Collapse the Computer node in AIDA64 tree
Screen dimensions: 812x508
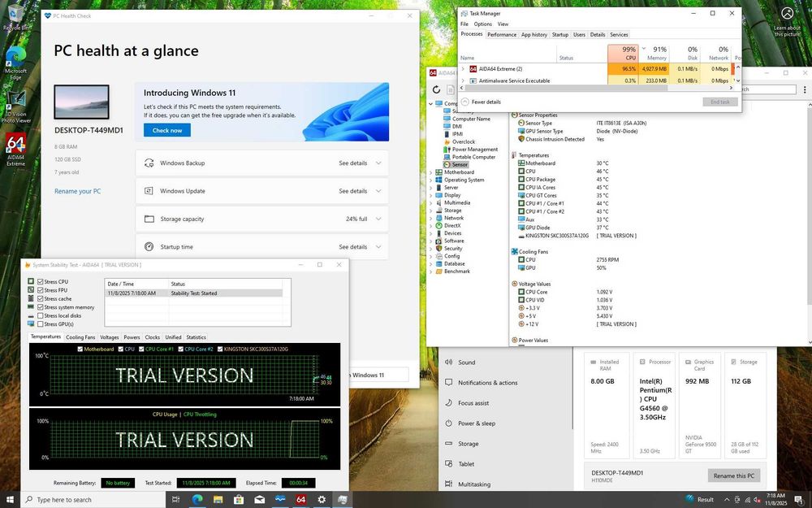coord(431,104)
